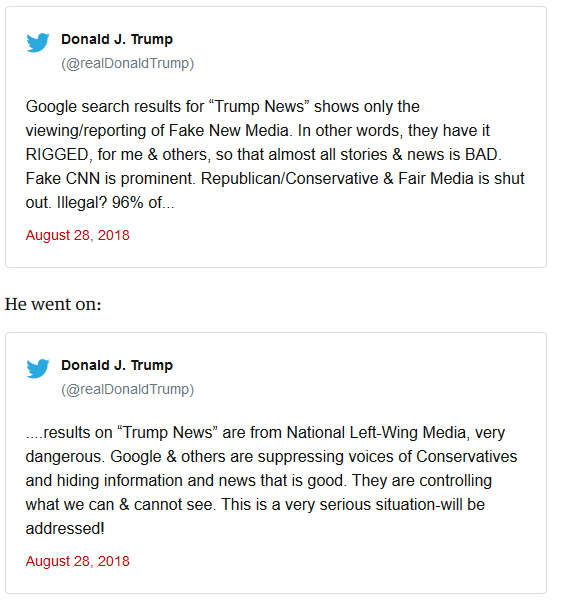574x601 pixels.
Task: Click the line starting 'what we can & cannot see'
Action: 255,505
